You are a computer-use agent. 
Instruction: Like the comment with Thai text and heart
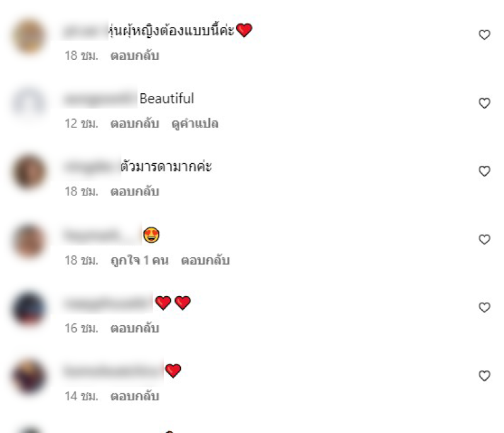484,35
